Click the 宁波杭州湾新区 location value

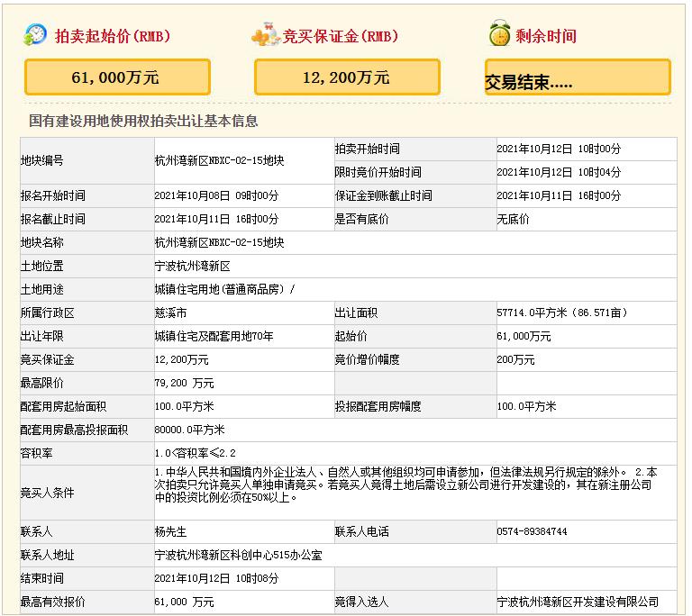tap(193, 266)
